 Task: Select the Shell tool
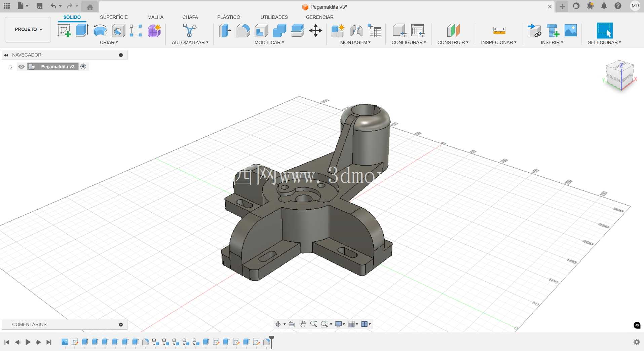point(261,31)
